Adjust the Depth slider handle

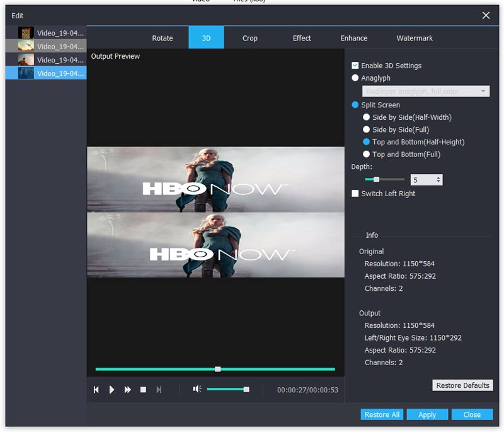pyautogui.click(x=376, y=180)
